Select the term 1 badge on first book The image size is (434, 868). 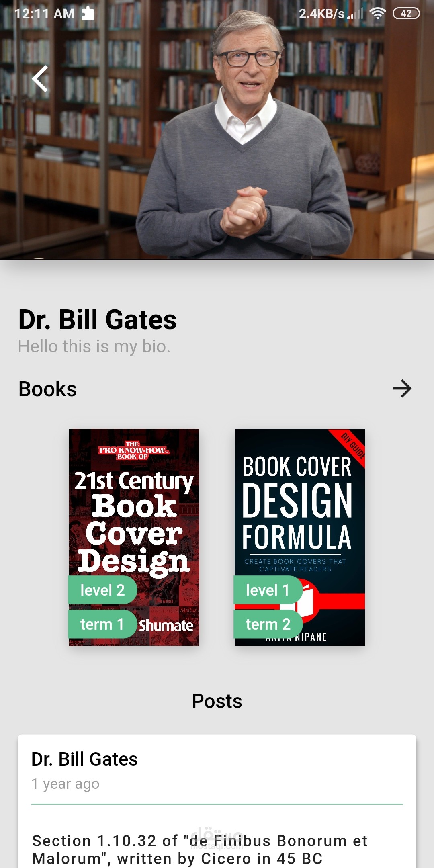[x=103, y=624]
